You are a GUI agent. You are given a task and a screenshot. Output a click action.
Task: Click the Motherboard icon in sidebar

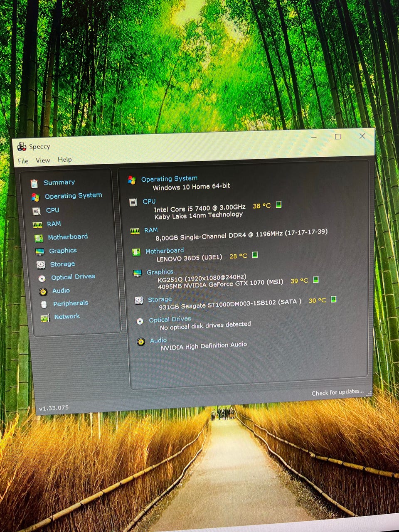coord(39,238)
